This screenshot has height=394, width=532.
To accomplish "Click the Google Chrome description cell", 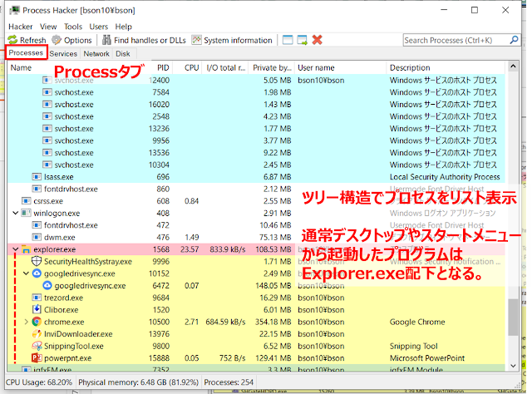I will (417, 322).
